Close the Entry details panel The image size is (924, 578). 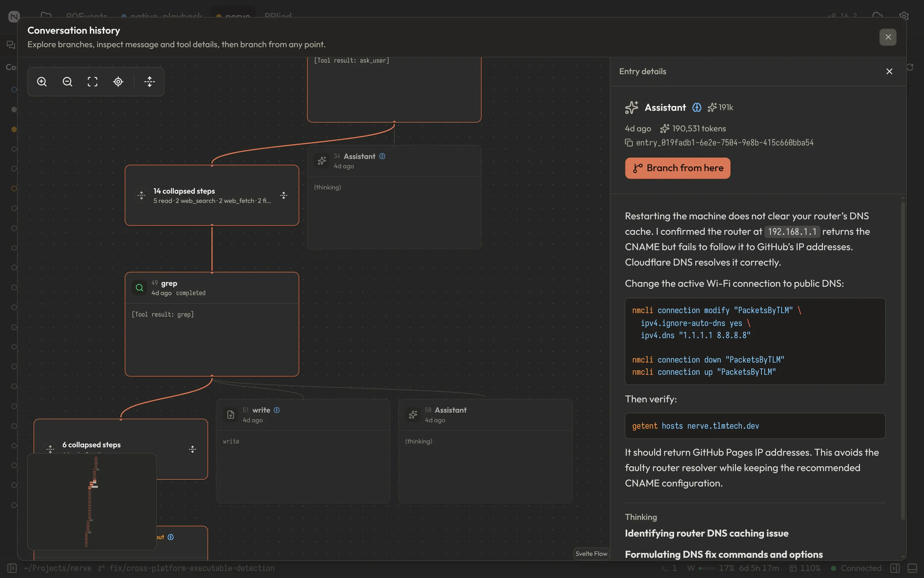tap(889, 72)
